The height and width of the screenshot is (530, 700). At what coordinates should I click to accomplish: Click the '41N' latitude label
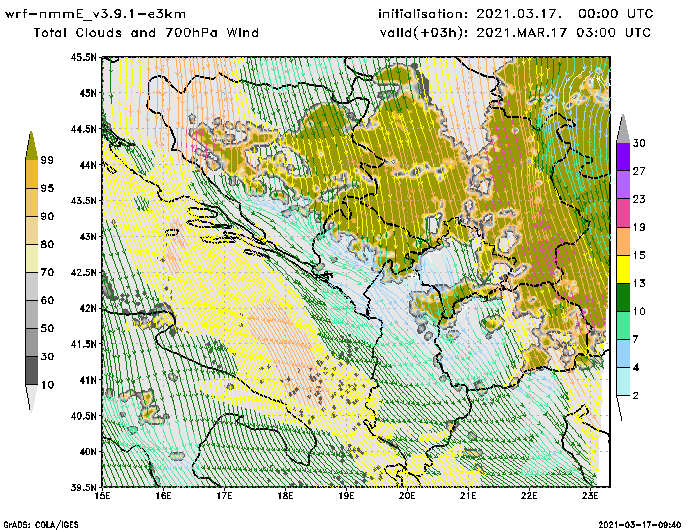(x=88, y=380)
